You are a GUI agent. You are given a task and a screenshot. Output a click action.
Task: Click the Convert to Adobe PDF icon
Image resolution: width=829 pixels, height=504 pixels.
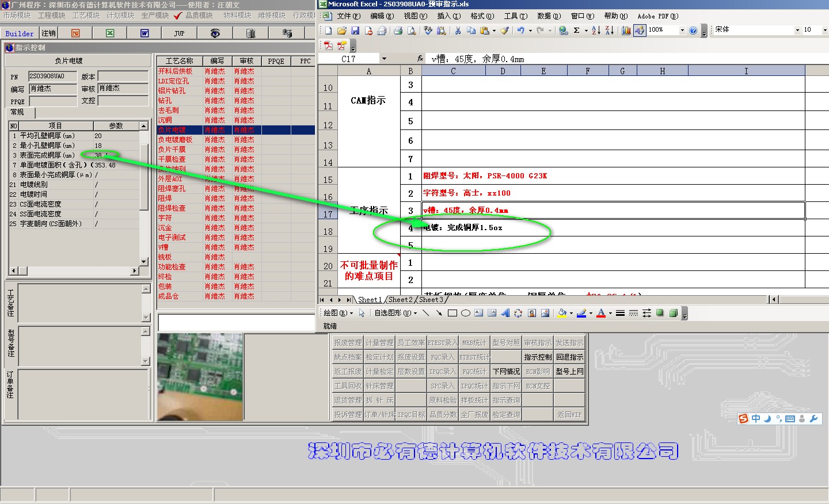328,45
